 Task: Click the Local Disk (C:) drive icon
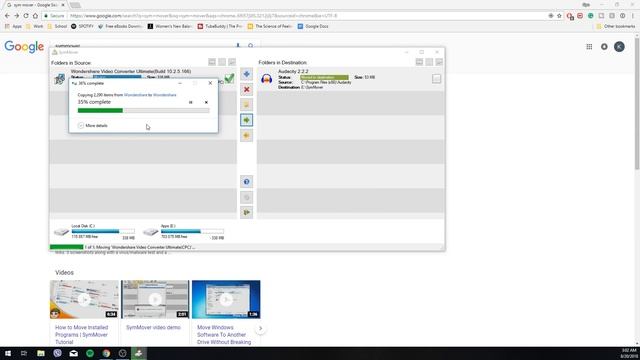pos(61,232)
